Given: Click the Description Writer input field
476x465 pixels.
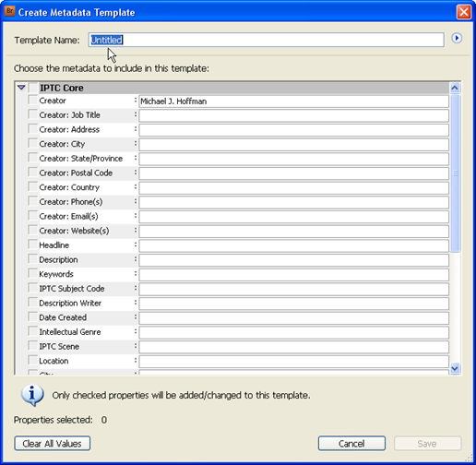Looking at the screenshot, I should tap(293, 304).
